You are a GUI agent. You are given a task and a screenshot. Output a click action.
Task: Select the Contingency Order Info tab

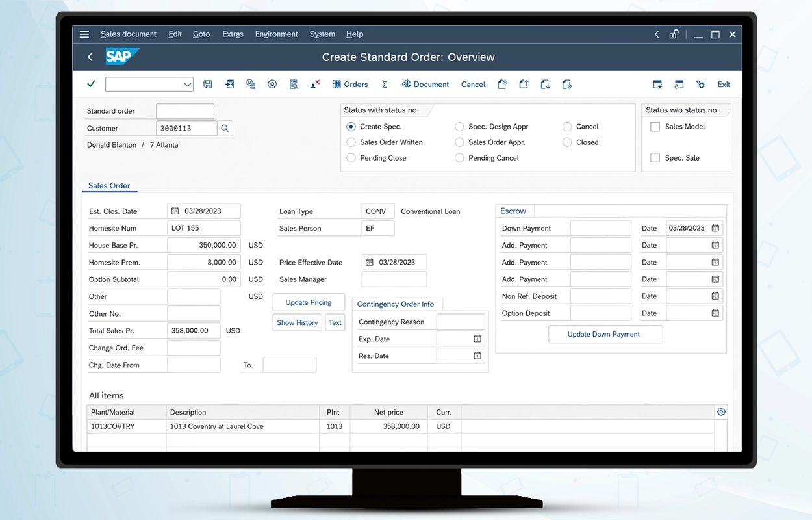pyautogui.click(x=396, y=304)
